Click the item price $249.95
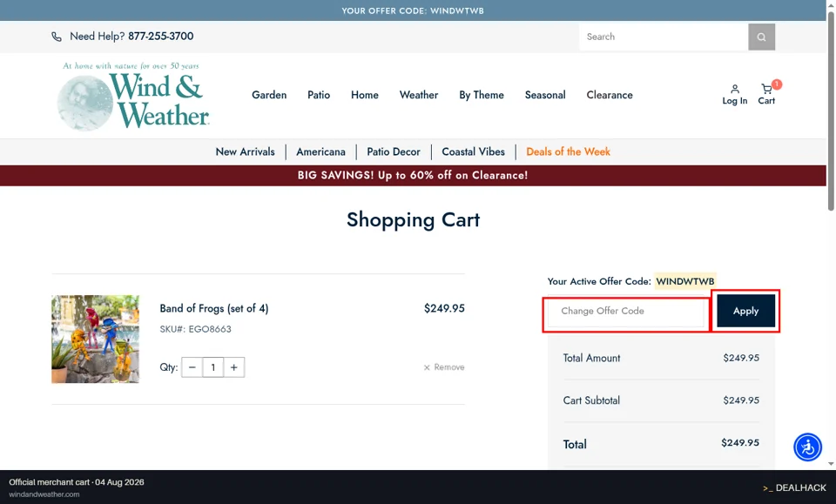836x504 pixels. click(444, 308)
